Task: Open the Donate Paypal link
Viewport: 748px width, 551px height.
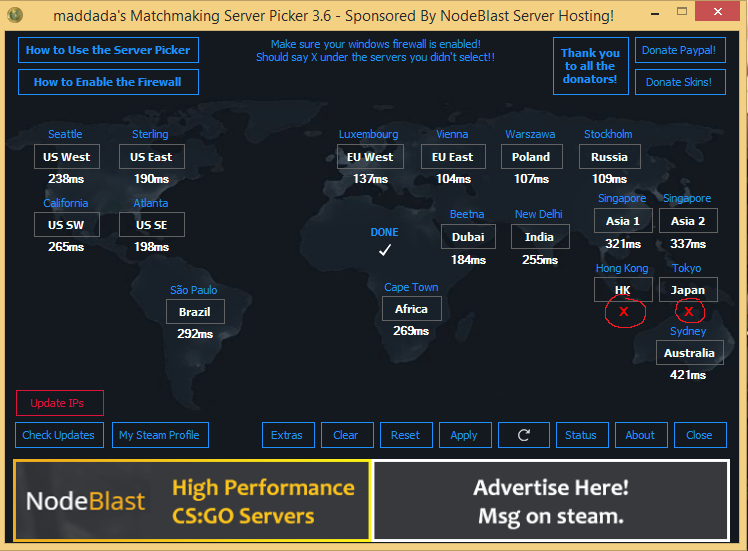Action: pos(680,50)
